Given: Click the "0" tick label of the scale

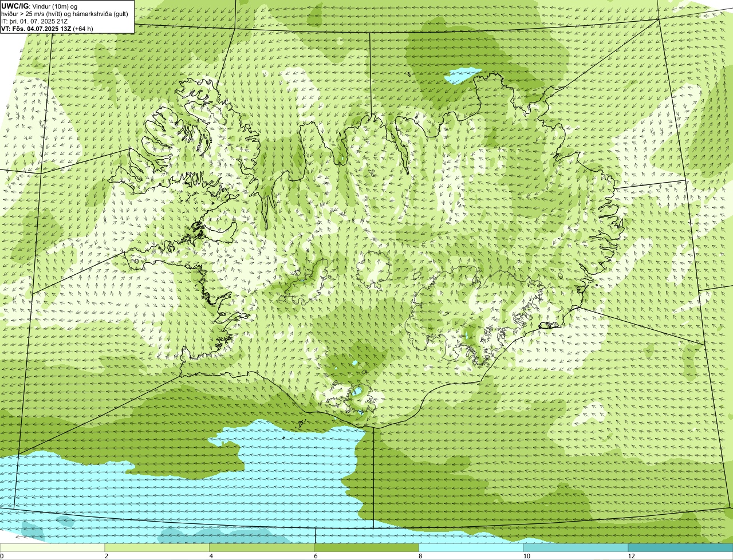Looking at the screenshot, I should click(x=2, y=556).
